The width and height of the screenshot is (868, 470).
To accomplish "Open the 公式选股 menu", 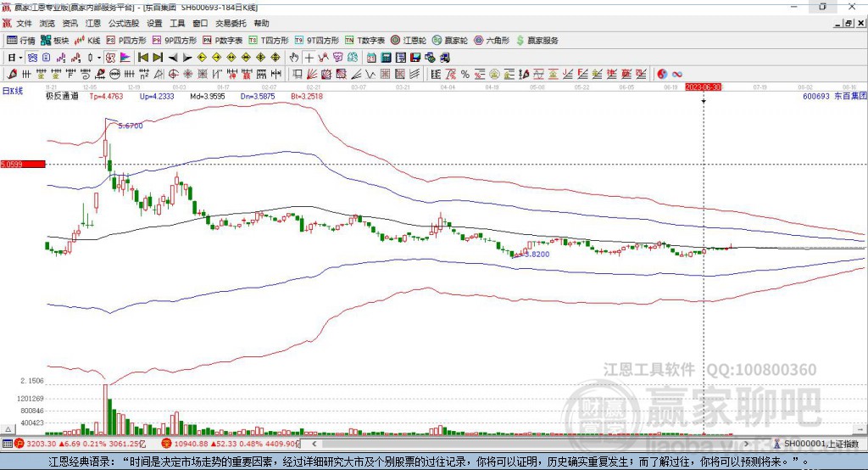I will point(124,23).
